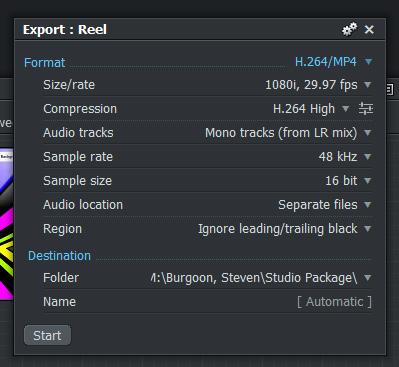
Task: Open the Sample size 16 bit dropdown
Action: 348,181
